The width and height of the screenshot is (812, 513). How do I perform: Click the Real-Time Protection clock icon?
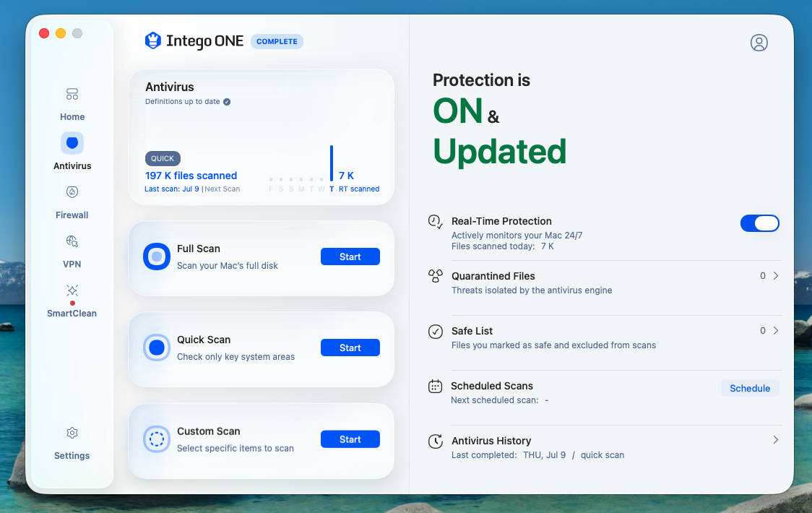pos(435,222)
